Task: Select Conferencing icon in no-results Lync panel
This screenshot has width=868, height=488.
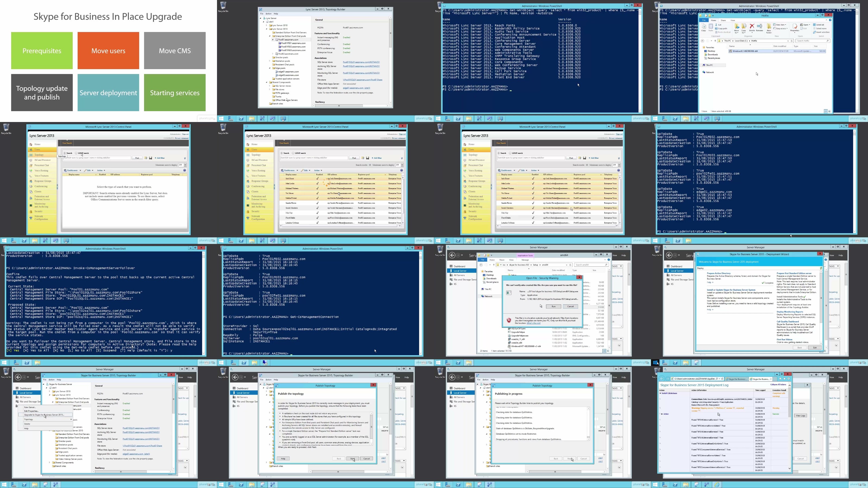Action: click(x=31, y=186)
